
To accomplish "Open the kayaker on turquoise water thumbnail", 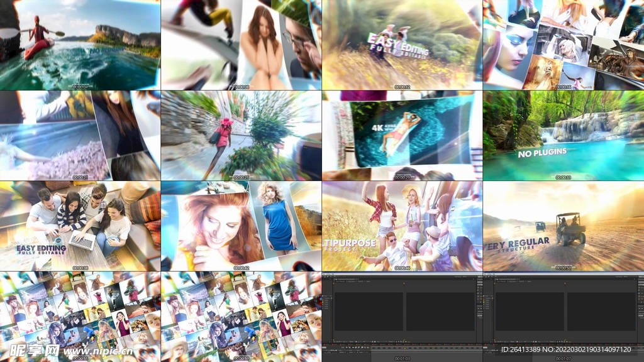I will [80, 45].
